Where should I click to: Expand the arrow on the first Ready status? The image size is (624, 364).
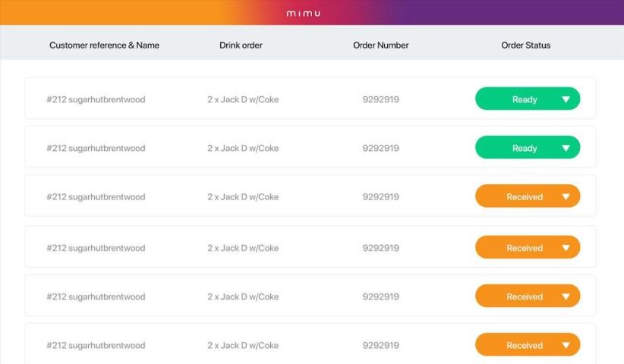click(566, 99)
